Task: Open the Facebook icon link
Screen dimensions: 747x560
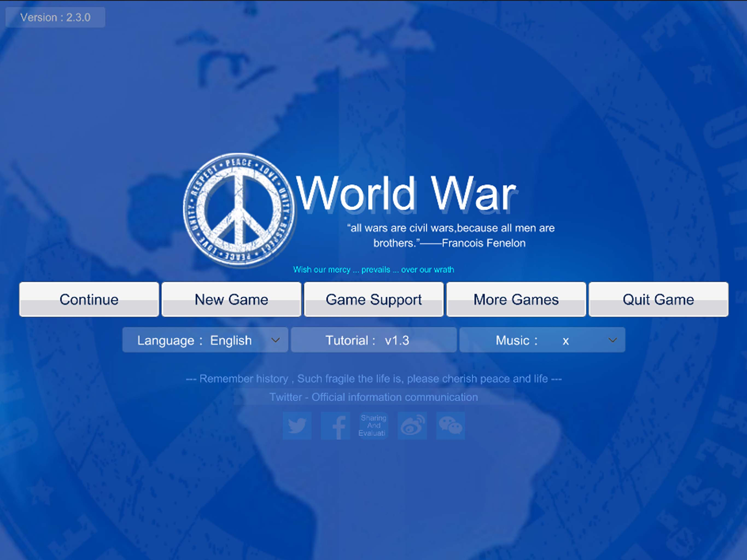Action: 335,425
